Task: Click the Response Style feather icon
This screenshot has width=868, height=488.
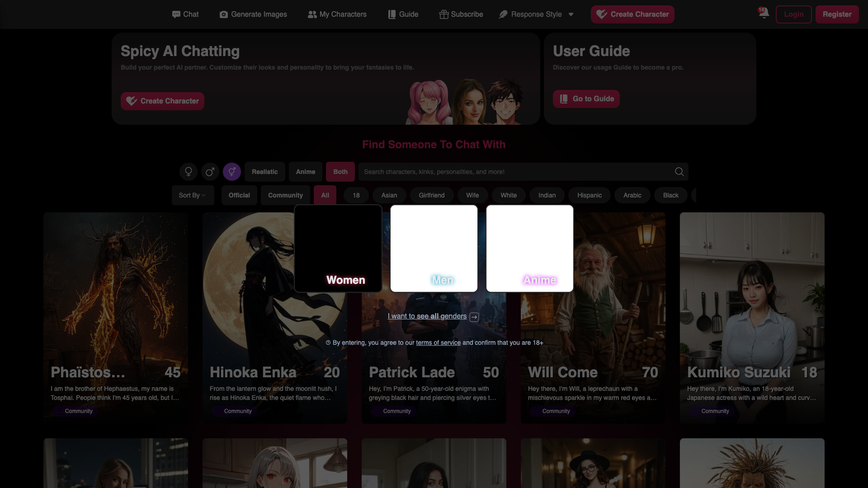Action: [503, 15]
